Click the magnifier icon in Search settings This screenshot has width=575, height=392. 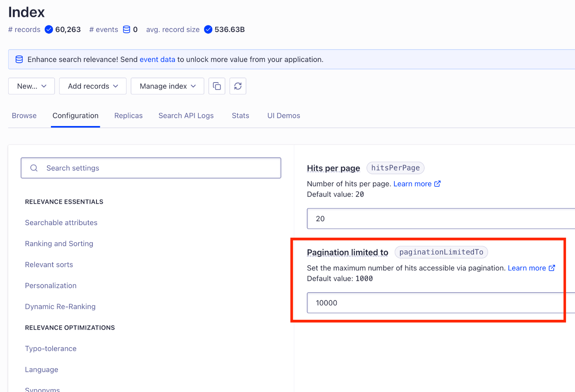[34, 168]
